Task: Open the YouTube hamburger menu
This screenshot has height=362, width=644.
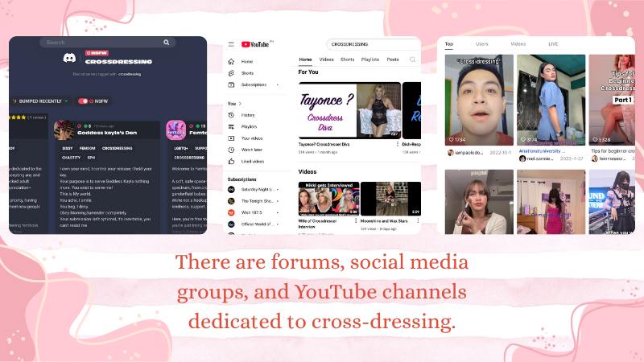Action: [231, 44]
